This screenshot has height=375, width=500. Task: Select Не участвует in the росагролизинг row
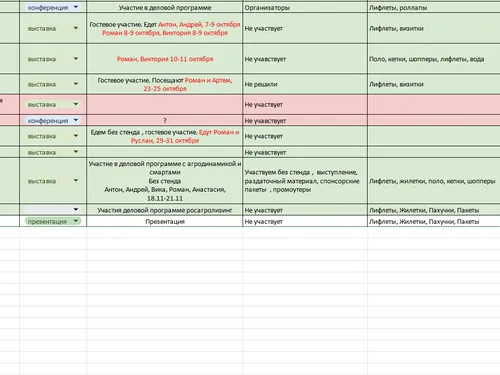click(305, 210)
